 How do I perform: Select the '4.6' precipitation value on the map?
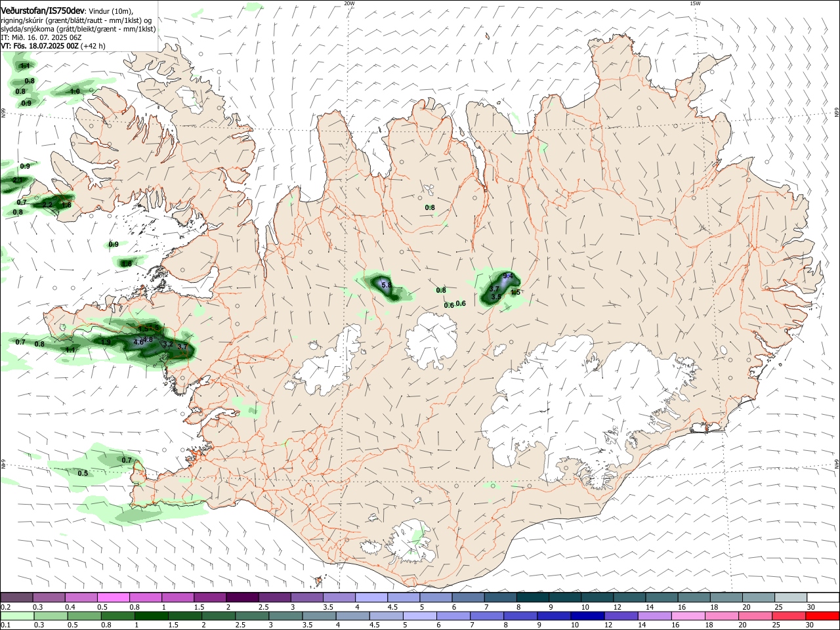tap(138, 342)
